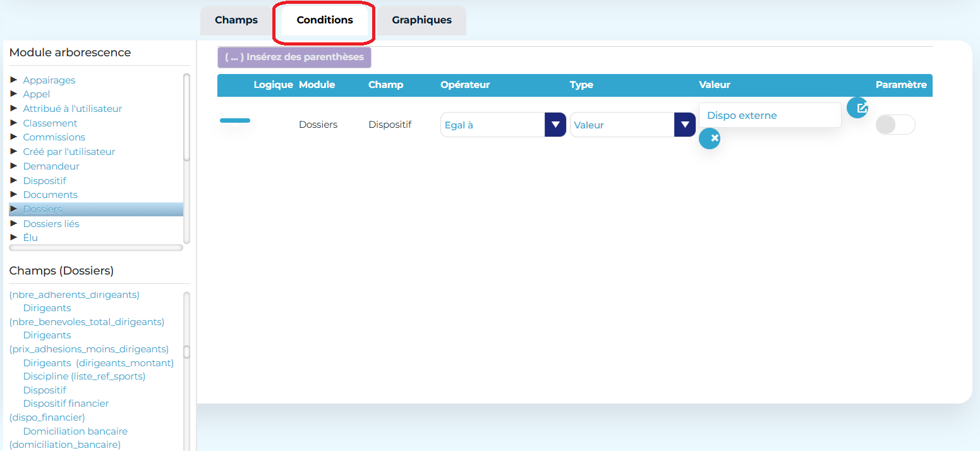Select the Demandeur module
The width and height of the screenshot is (980, 451).
51,166
